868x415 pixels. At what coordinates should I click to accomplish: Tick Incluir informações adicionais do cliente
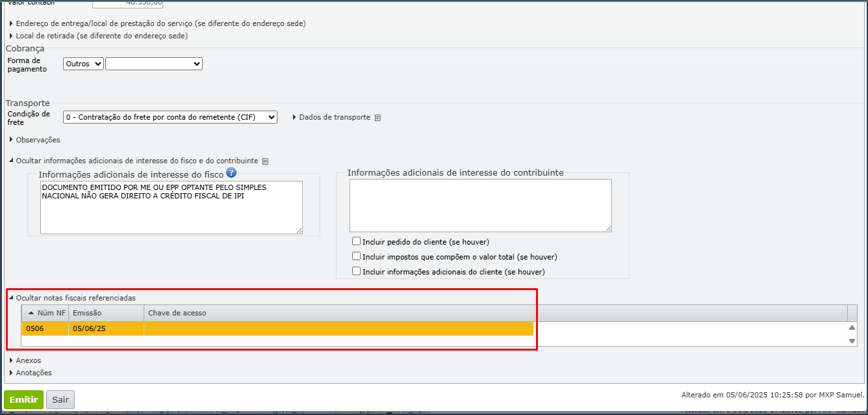point(356,271)
